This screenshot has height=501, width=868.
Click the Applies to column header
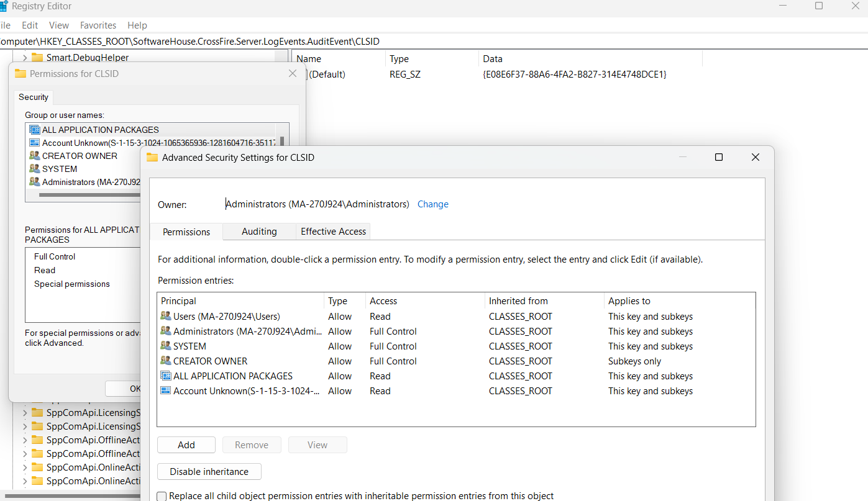point(680,301)
